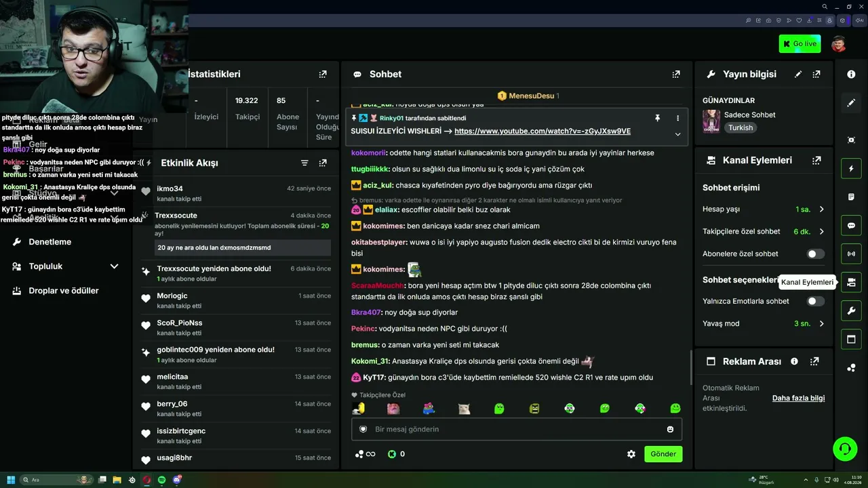The width and height of the screenshot is (868, 488).
Task: Click the Go live button
Action: [x=800, y=44]
